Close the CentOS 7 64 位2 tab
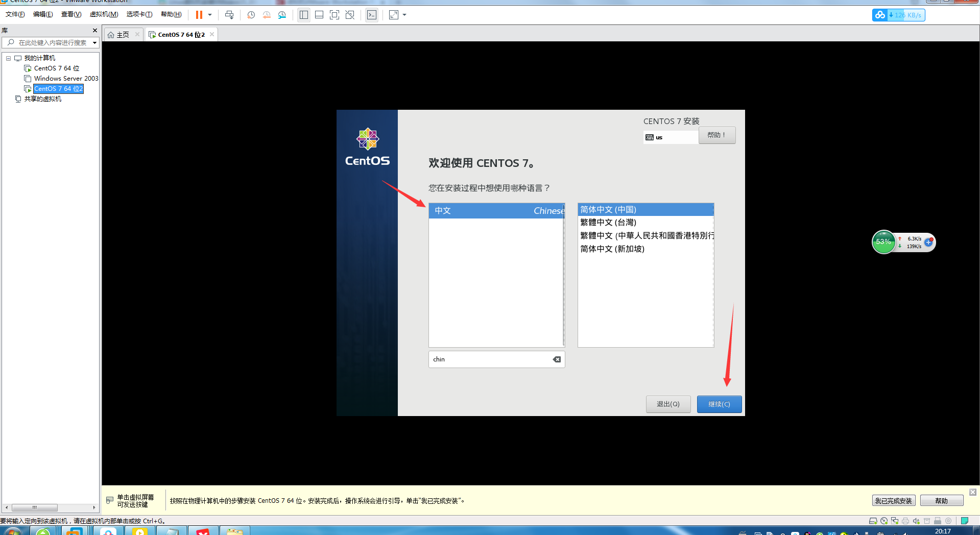This screenshot has height=535, width=980. 212,34
